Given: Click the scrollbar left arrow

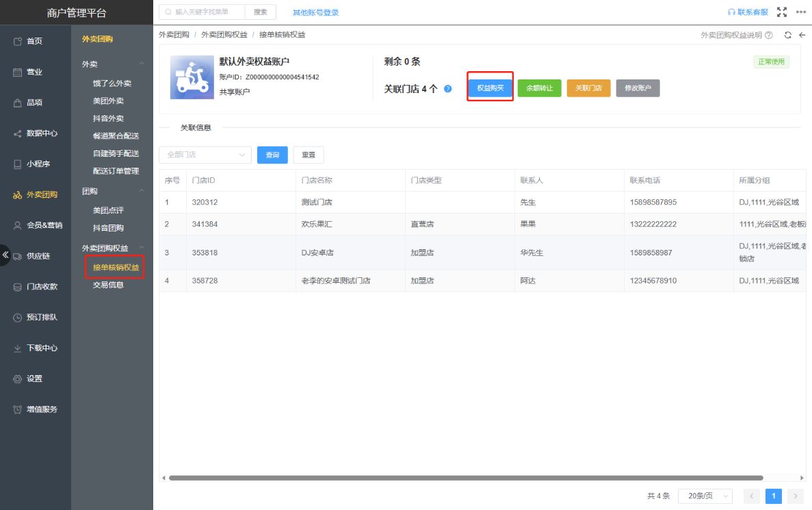Looking at the screenshot, I should [x=163, y=478].
